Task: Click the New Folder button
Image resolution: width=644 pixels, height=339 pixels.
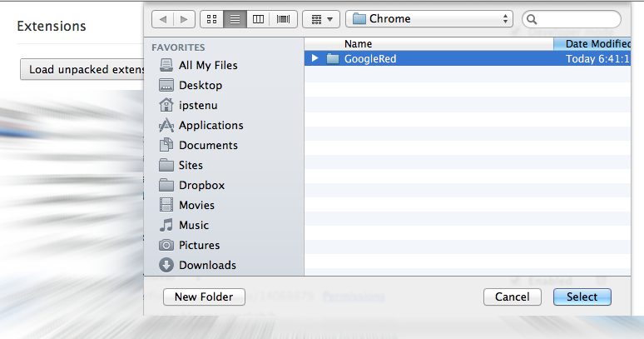Action: (x=204, y=297)
